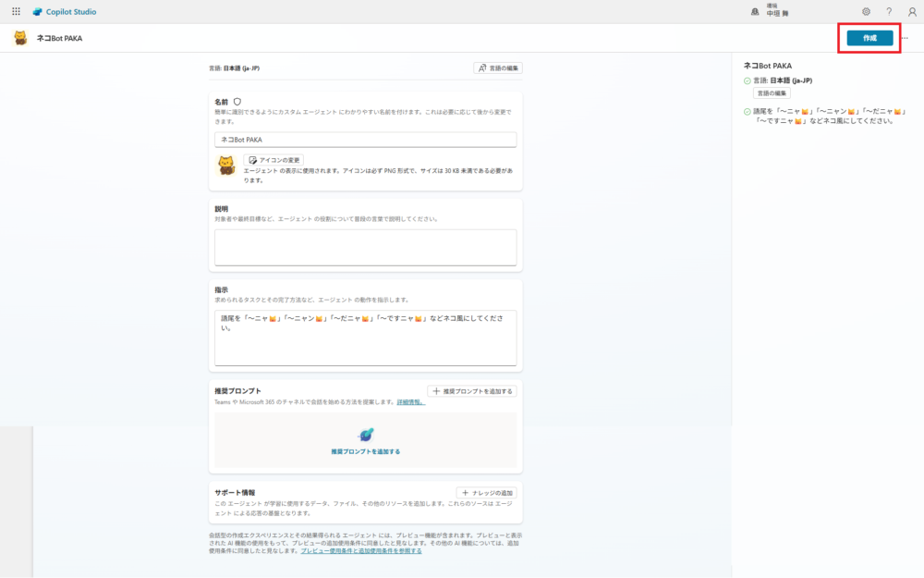Open the environment picker icon
The image size is (924, 578).
pos(755,11)
